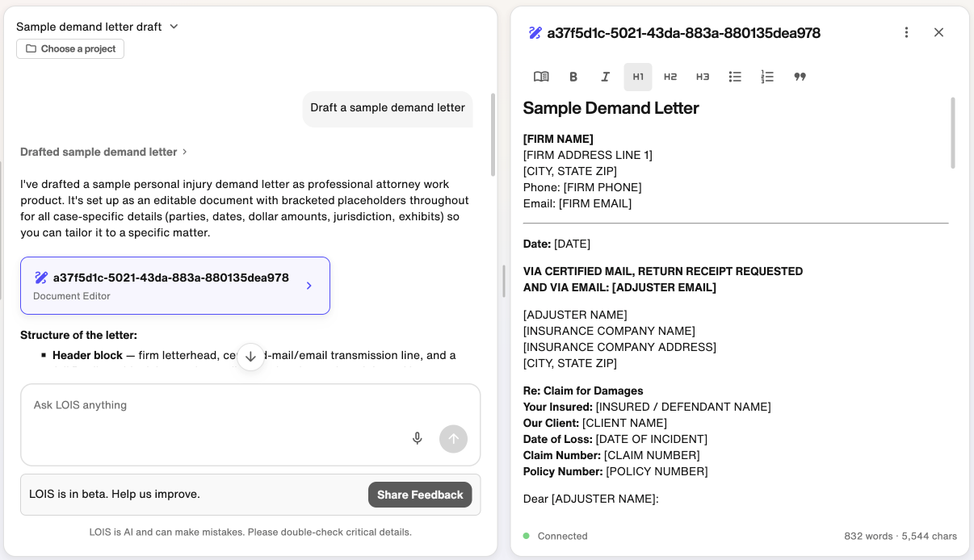Image resolution: width=974 pixels, height=560 pixels.
Task: Click 'VIA CERTIFIED MAIL, RETURN RECEIPT REQUESTED' line
Action: (663, 271)
